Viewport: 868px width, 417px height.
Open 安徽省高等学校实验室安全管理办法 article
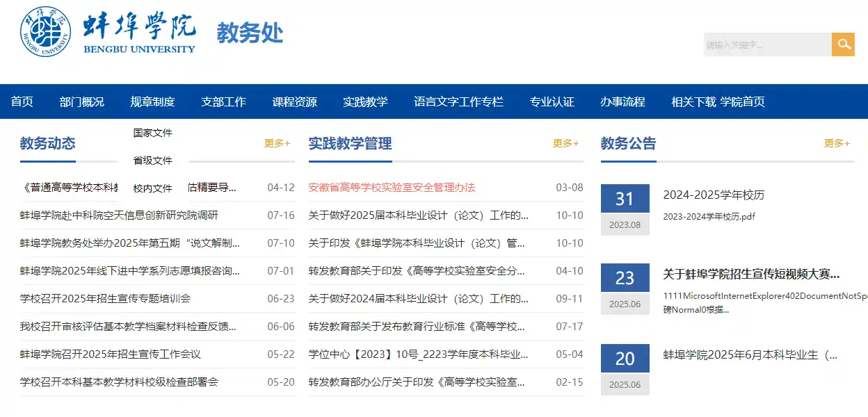392,188
